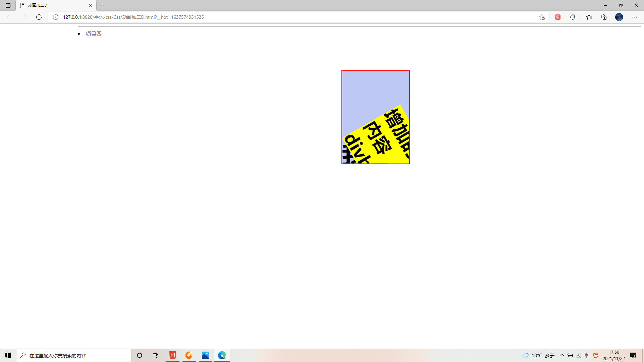This screenshot has height=362, width=644.
Task: Open the Favorites list star icon
Action: point(589,17)
